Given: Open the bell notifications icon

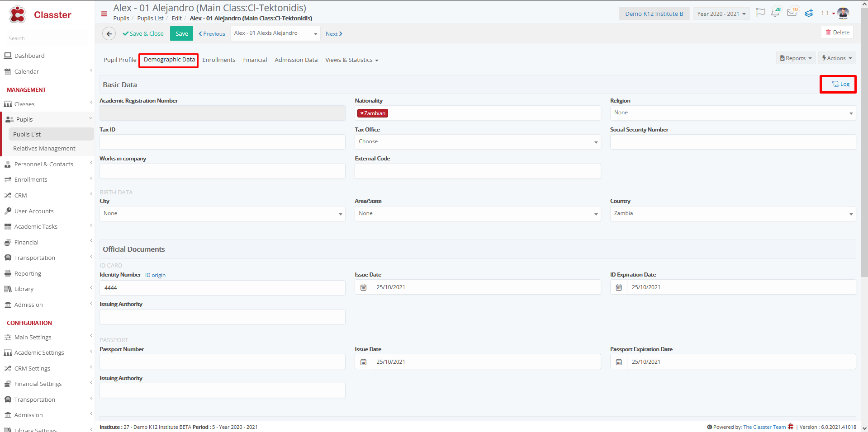Looking at the screenshot, I should click(x=775, y=13).
